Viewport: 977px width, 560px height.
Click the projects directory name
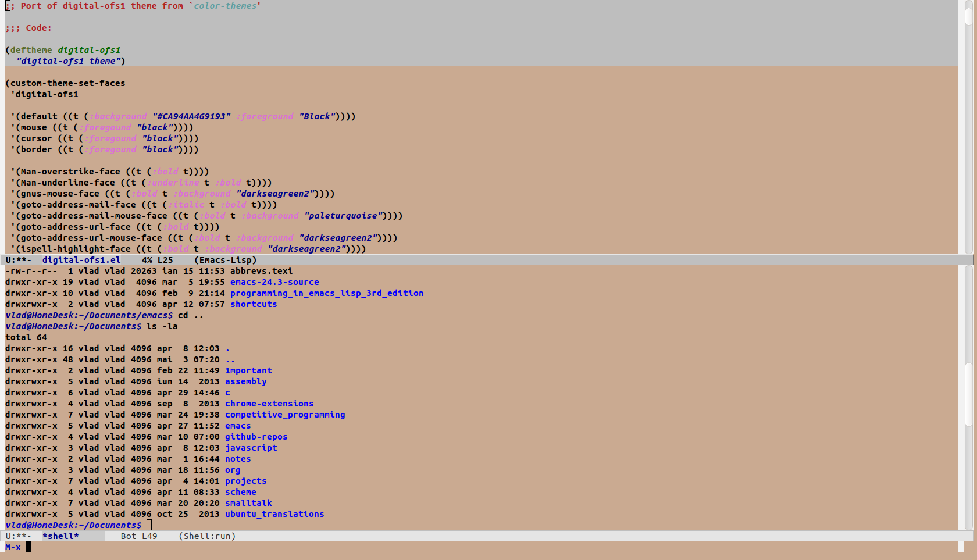point(246,481)
